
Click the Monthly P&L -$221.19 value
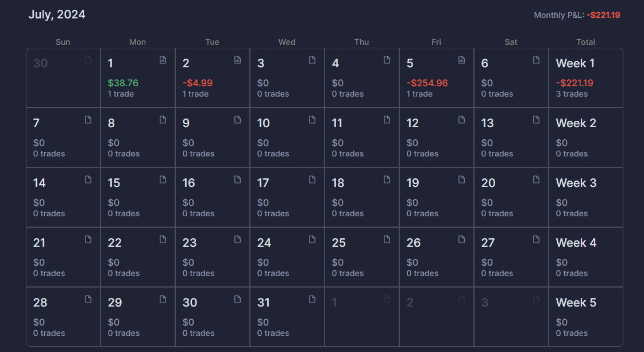[603, 15]
